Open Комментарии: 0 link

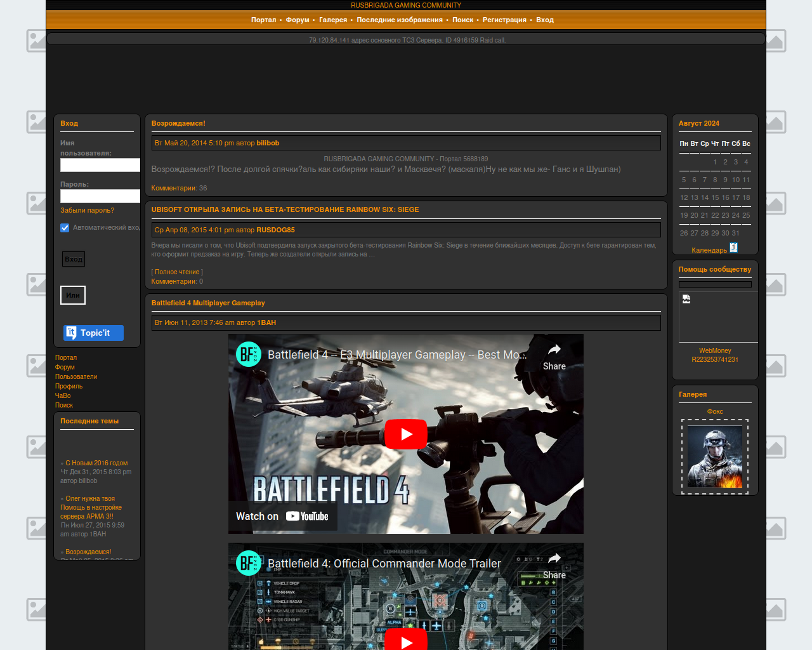coord(177,281)
